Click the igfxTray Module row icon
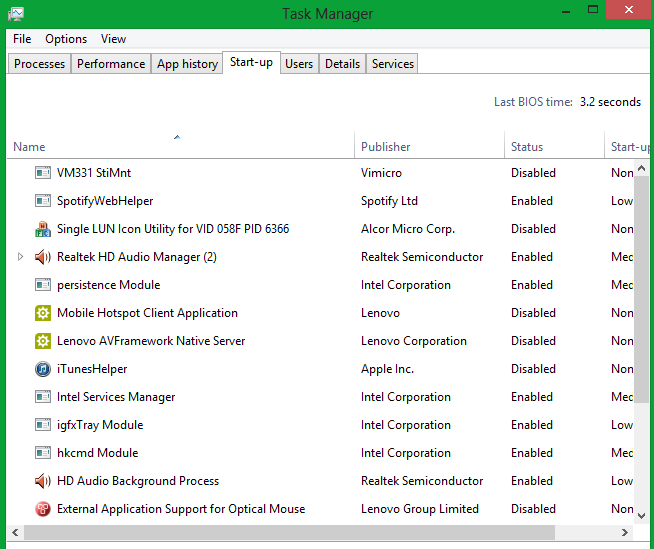 click(x=43, y=425)
